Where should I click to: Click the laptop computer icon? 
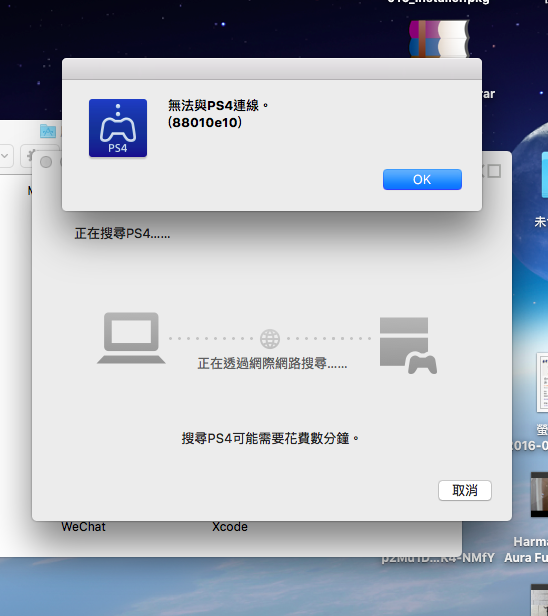point(131,338)
